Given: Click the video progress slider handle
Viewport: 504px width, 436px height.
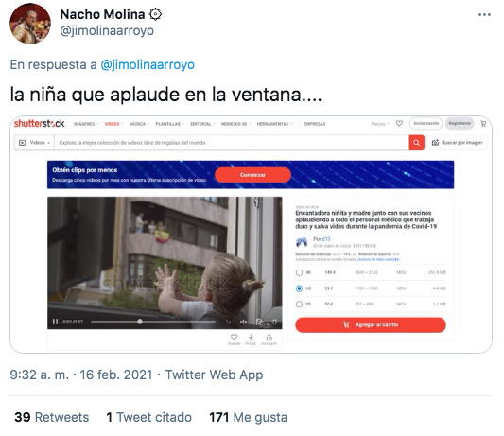Looking at the screenshot, I should coord(140,322).
